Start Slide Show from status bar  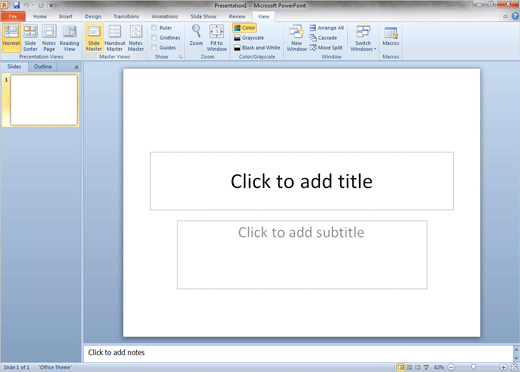(x=426, y=367)
